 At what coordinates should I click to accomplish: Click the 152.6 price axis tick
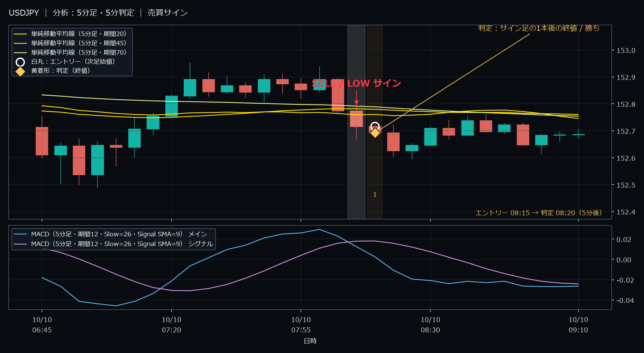tap(626, 158)
